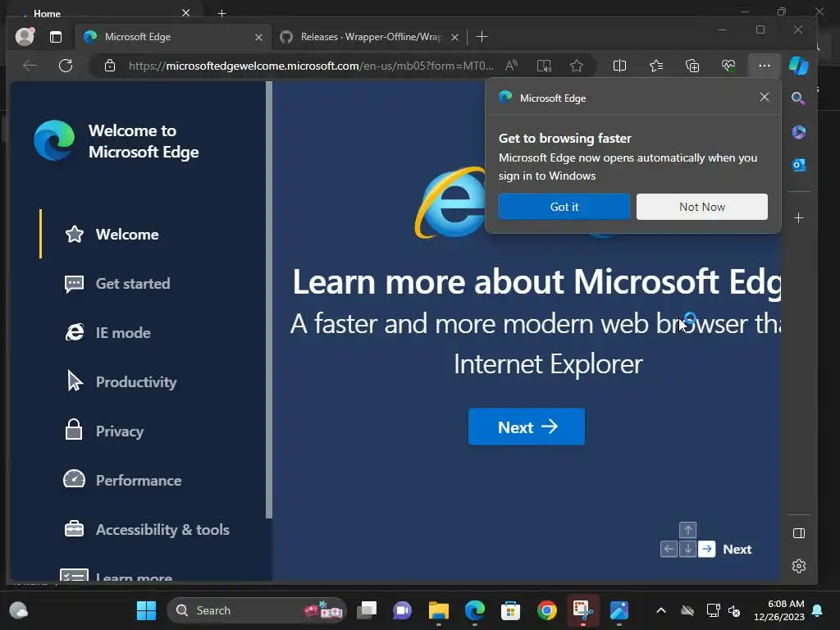840x630 pixels.
Task: Add this page to favorites star
Action: point(577,66)
